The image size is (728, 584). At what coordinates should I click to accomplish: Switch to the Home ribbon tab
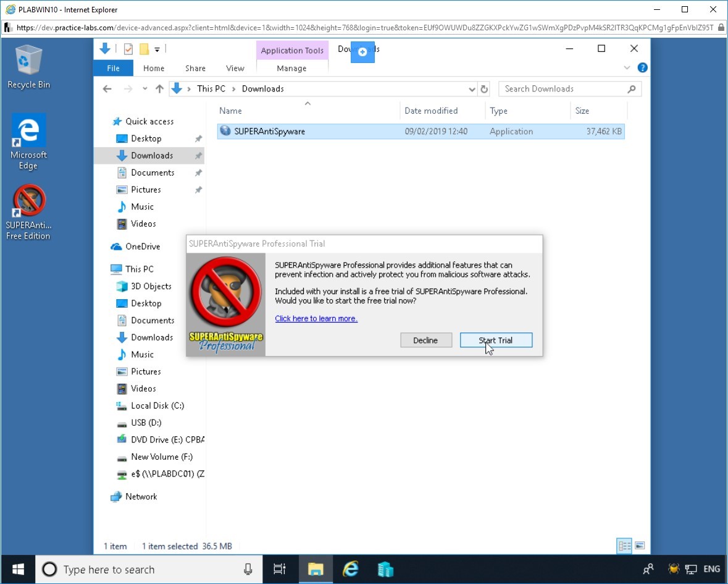154,69
